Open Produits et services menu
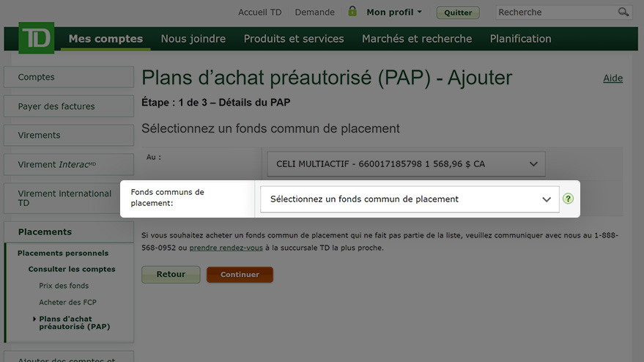644x362 pixels. point(294,39)
